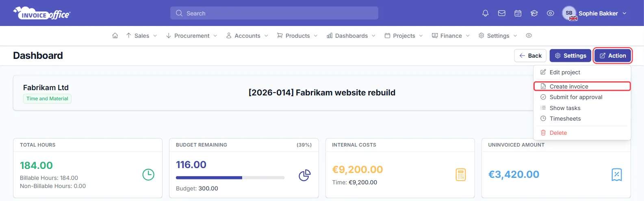Click the Timesheets clock icon in menu
644x201 pixels.
tap(543, 119)
